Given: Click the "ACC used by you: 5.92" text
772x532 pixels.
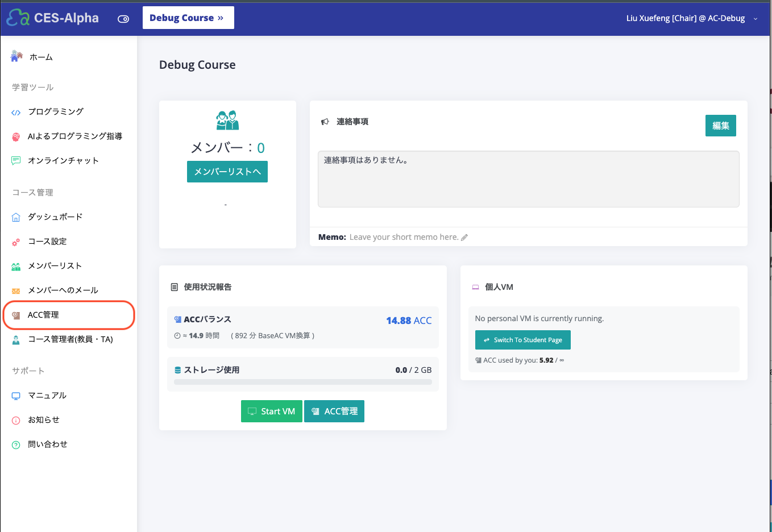Looking at the screenshot, I should pos(518,360).
